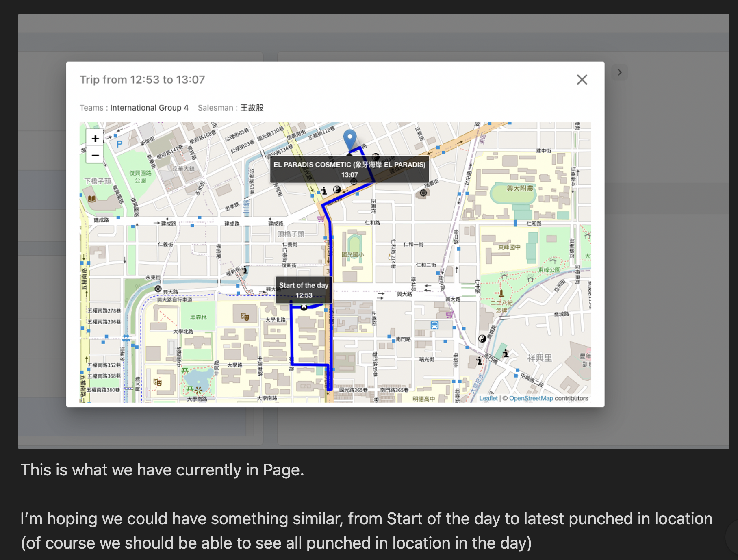Select the Start of the day 12:53 popup

(304, 290)
